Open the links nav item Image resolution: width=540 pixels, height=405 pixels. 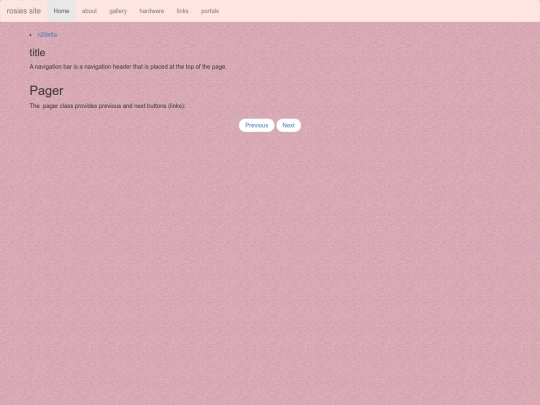[x=183, y=11]
